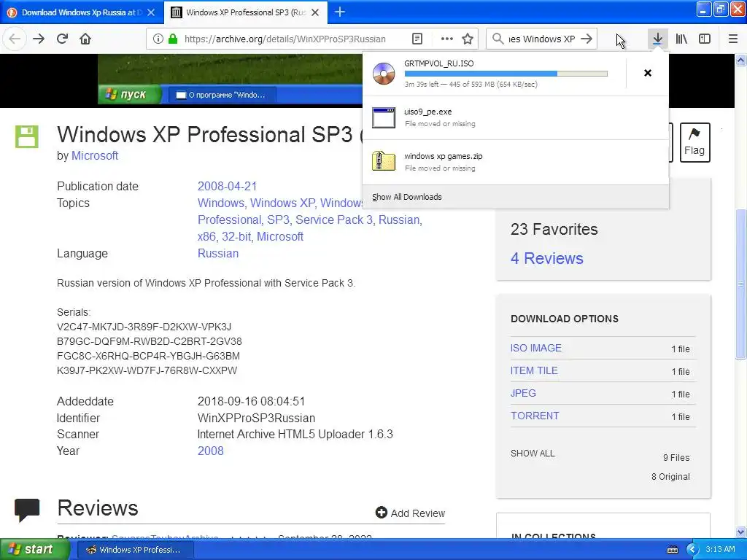This screenshot has height=560, width=747.
Task: Close the Download Windows Xp Russia tab
Action: (151, 12)
